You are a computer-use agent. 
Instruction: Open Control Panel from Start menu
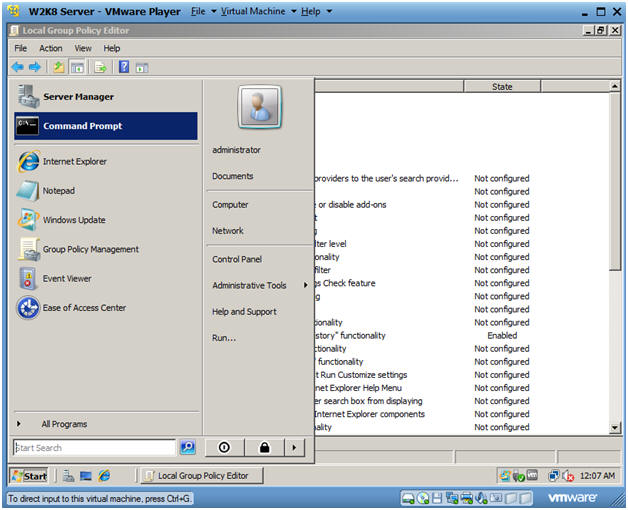pos(237,259)
